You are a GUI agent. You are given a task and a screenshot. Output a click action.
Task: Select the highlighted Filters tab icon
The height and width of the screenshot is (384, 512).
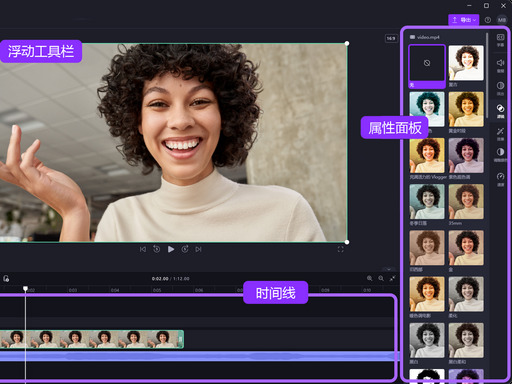pos(500,111)
